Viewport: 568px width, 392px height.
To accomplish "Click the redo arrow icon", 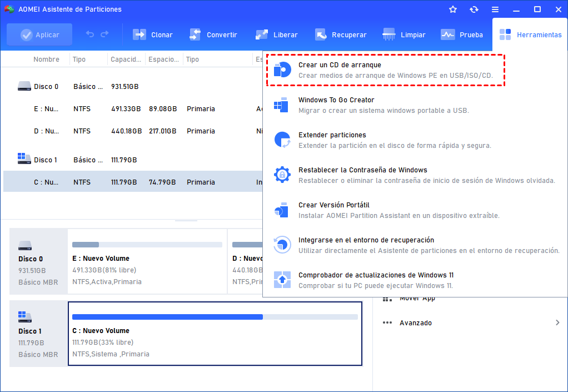I will 104,34.
